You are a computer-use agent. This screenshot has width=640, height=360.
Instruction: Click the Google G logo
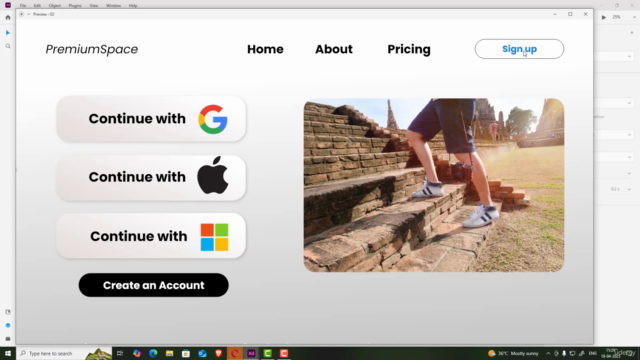pos(213,119)
